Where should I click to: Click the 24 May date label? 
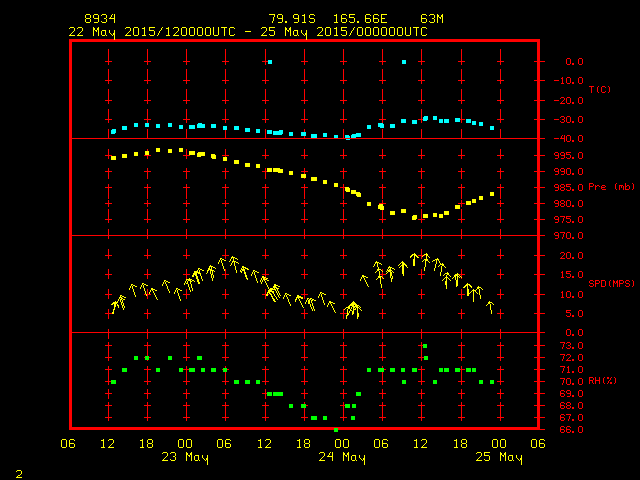click(342, 457)
